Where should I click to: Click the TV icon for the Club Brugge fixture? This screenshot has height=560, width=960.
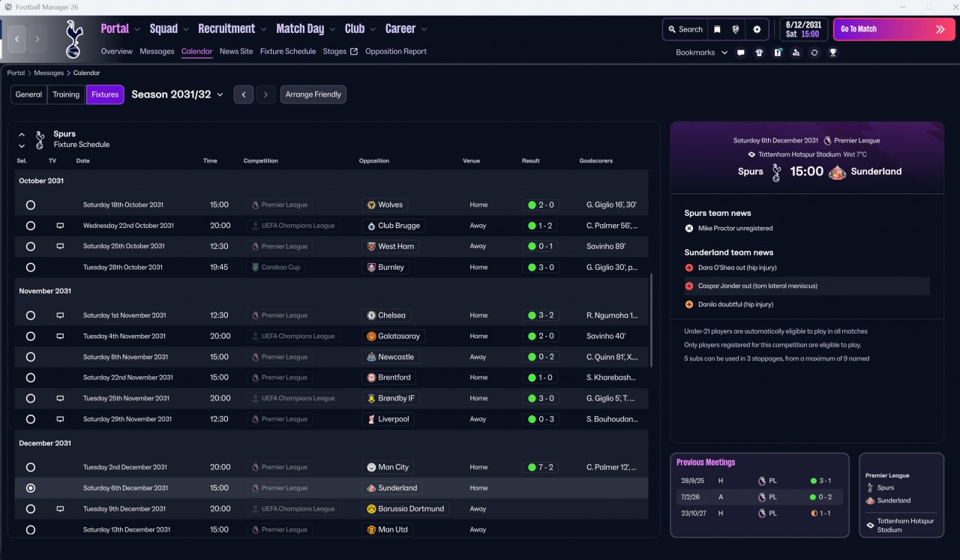[x=60, y=226]
